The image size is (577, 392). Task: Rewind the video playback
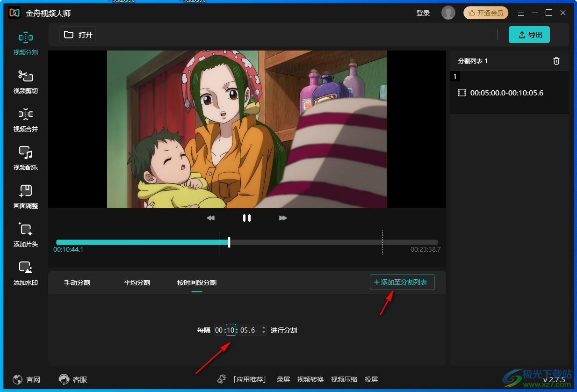tap(211, 218)
